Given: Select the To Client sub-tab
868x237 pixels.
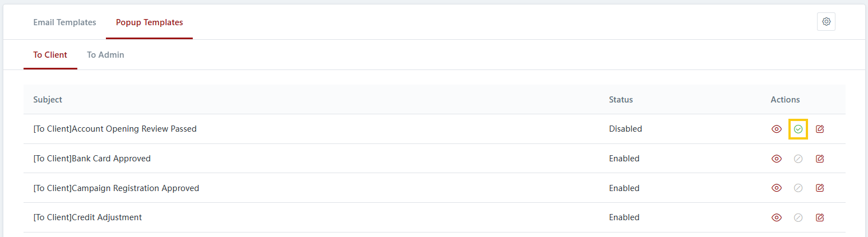Looking at the screenshot, I should click(50, 55).
